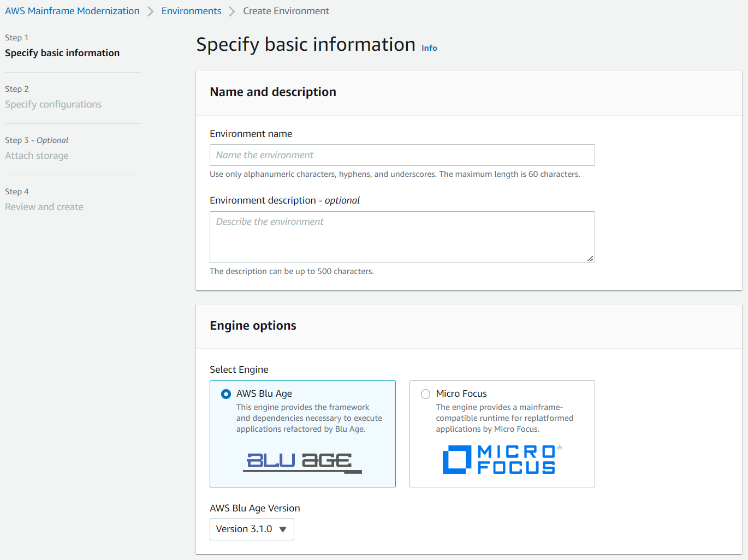Open the Info link beside page title
The width and height of the screenshot is (748, 560).
coord(429,48)
